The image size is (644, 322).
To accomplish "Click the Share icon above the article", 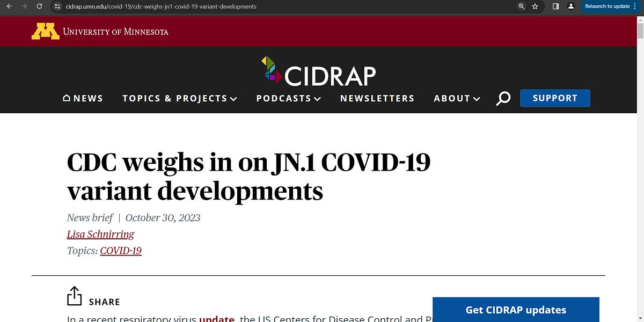I will [x=75, y=295].
